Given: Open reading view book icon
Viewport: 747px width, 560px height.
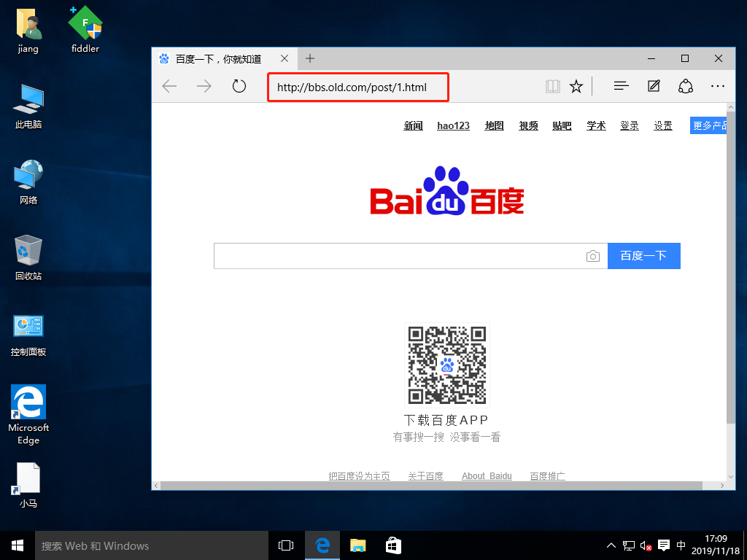Looking at the screenshot, I should pos(553,86).
